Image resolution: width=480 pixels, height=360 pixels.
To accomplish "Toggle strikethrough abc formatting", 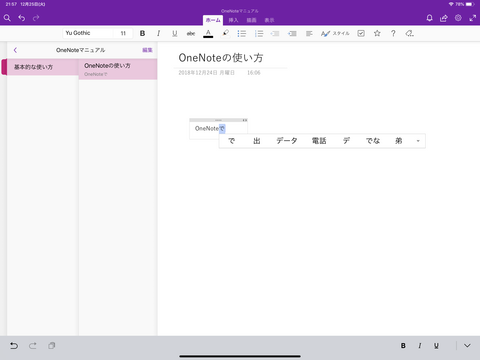I will [191, 33].
